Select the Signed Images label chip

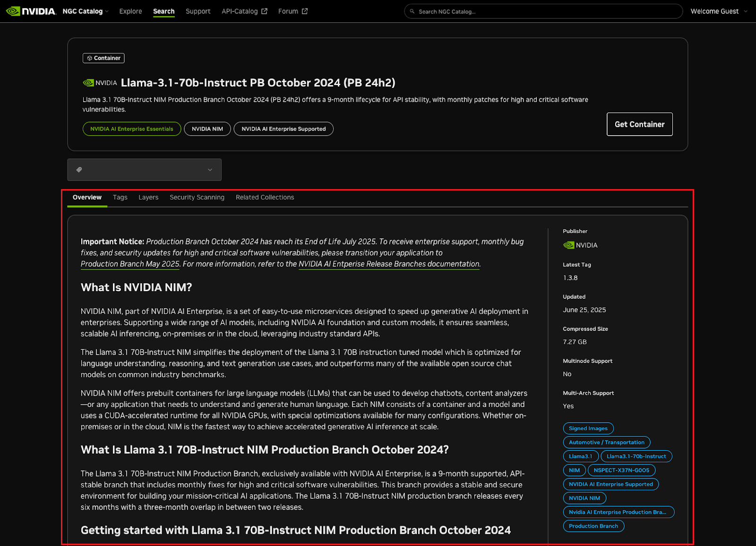588,428
